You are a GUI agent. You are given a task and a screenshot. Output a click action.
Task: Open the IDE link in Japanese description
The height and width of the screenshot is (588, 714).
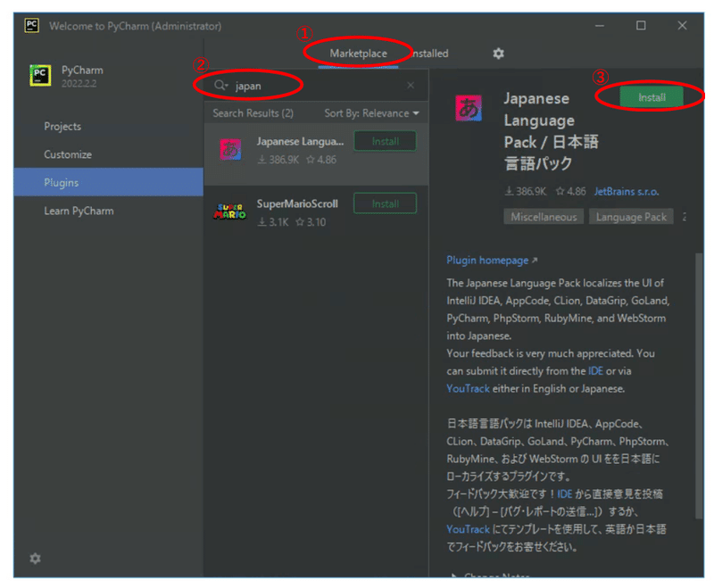[565, 493]
